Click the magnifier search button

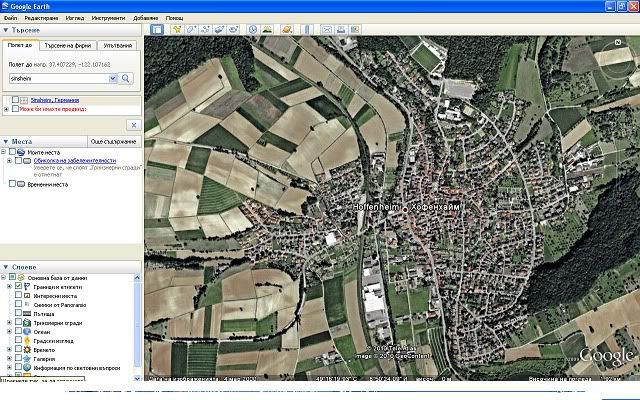pyautogui.click(x=127, y=77)
